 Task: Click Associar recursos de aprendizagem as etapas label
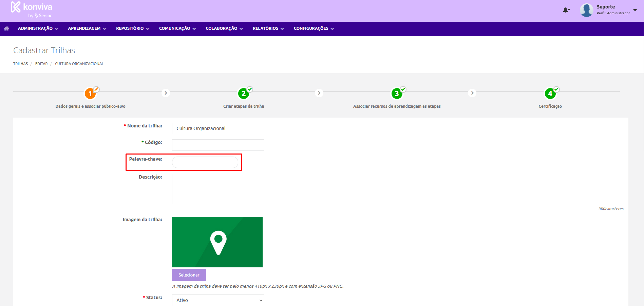(397, 106)
